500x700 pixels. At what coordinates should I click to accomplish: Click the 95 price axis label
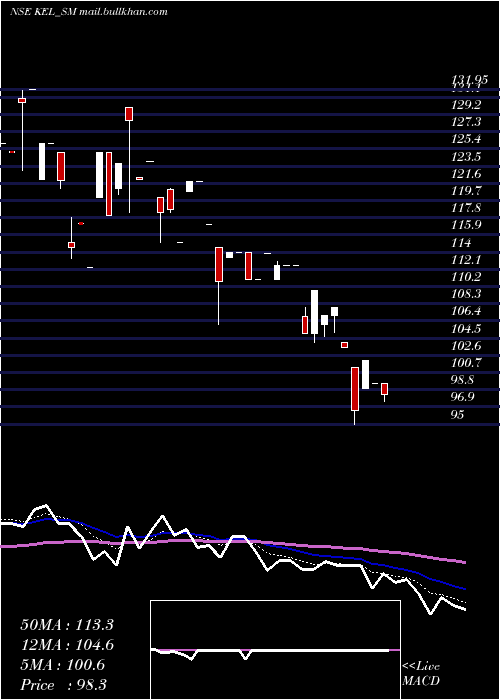tap(458, 415)
